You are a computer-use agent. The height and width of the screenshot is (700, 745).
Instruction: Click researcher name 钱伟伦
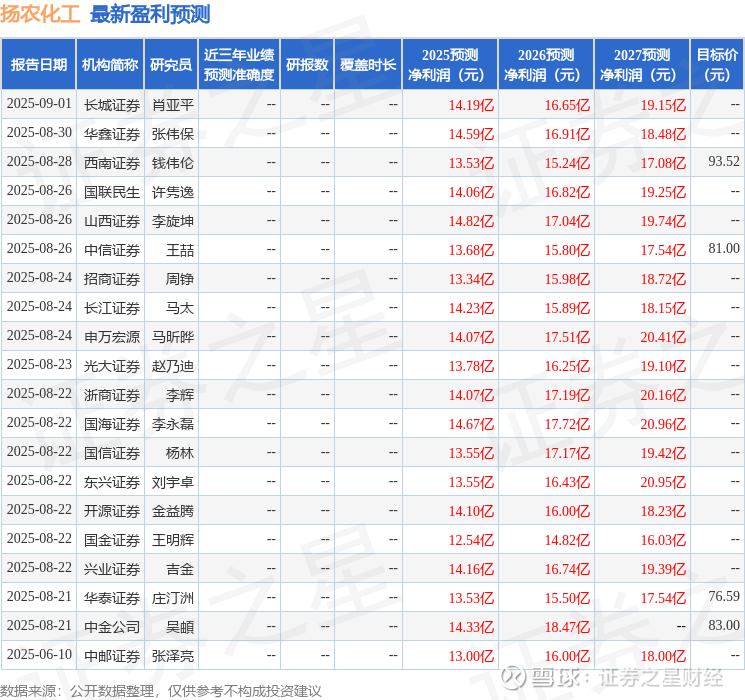tap(173, 163)
